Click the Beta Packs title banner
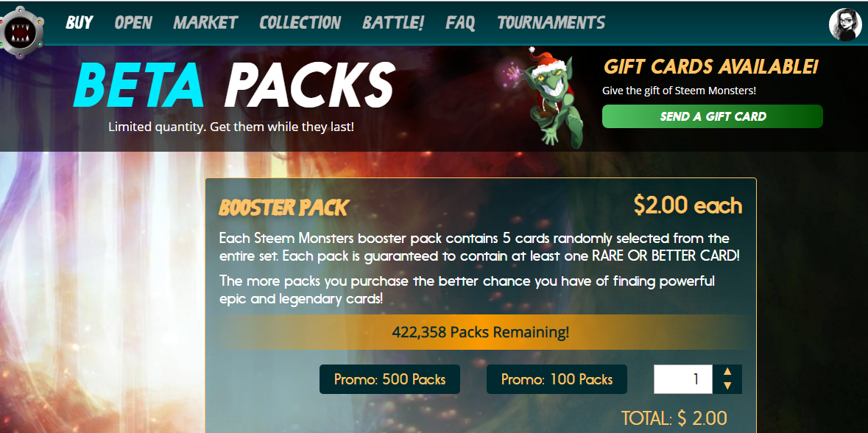The height and width of the screenshot is (433, 868). (x=233, y=85)
